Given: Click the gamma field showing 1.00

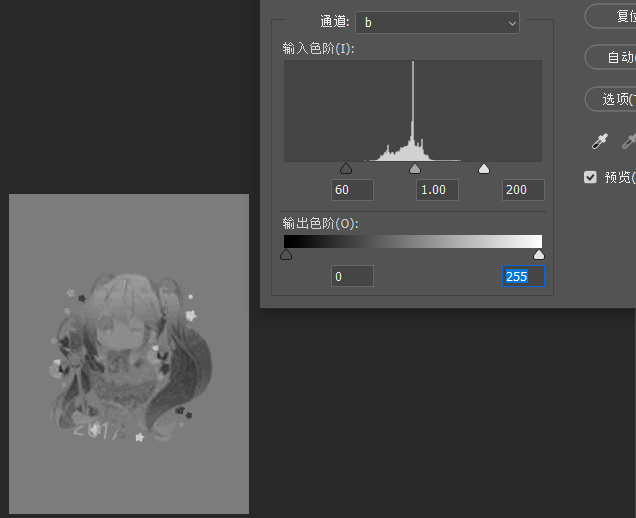Looking at the screenshot, I should tap(438, 190).
